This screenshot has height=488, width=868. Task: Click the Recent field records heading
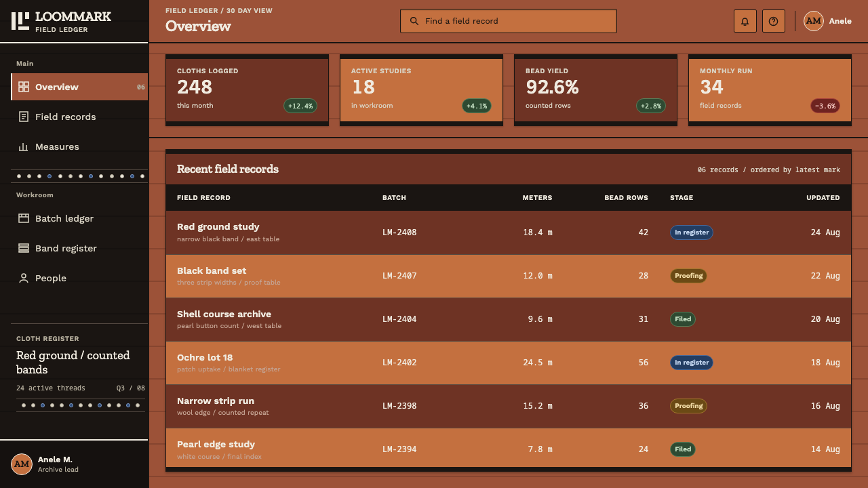point(228,169)
